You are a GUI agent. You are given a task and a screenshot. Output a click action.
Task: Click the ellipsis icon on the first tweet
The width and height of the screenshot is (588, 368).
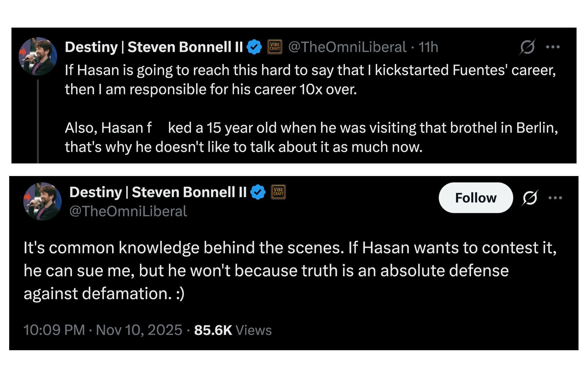pyautogui.click(x=554, y=47)
